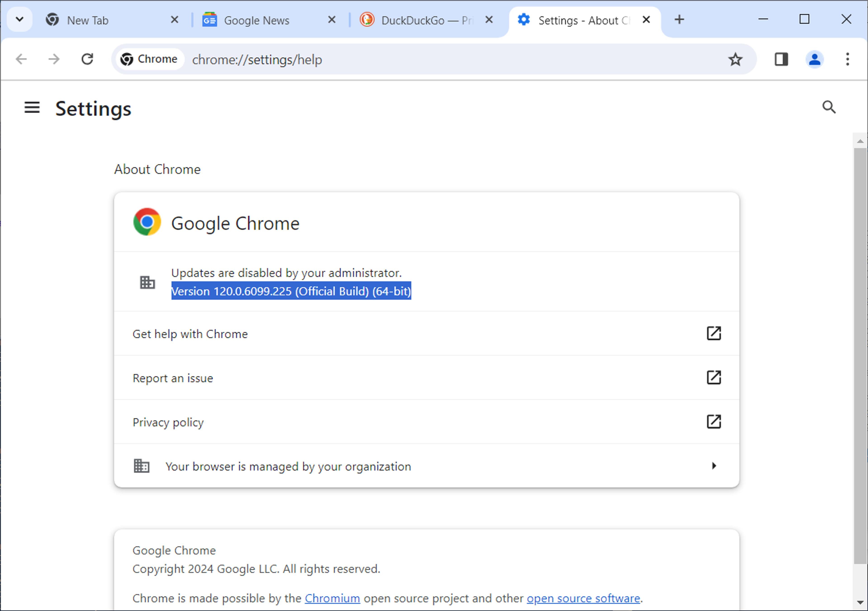
Task: Click the Google Chrome logo
Action: [x=147, y=222]
